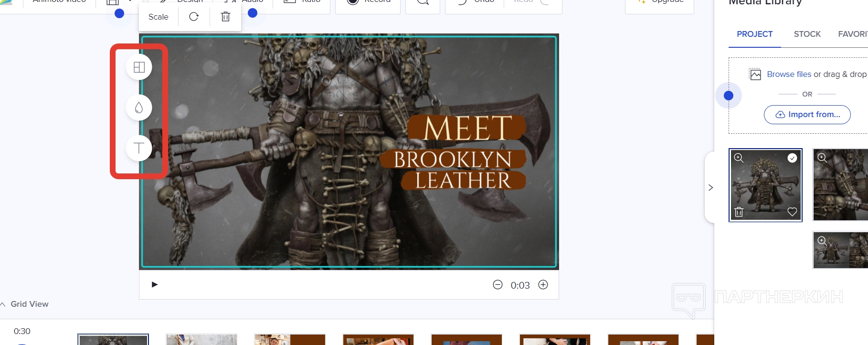868x345 pixels.
Task: Click the Scale button
Action: point(159,17)
